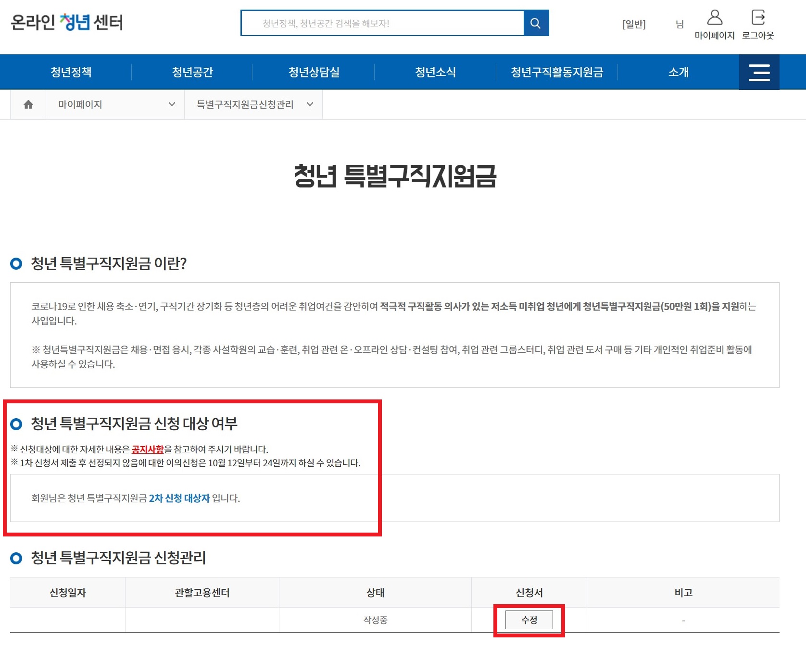Click the 상태 column header
The image size is (806, 672).
375,593
